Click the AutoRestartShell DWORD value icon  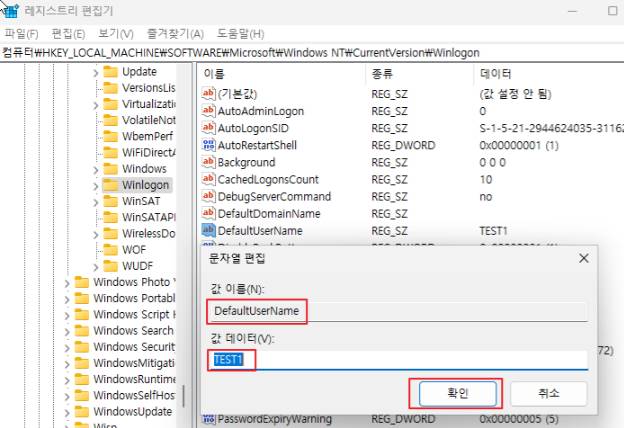[208, 145]
